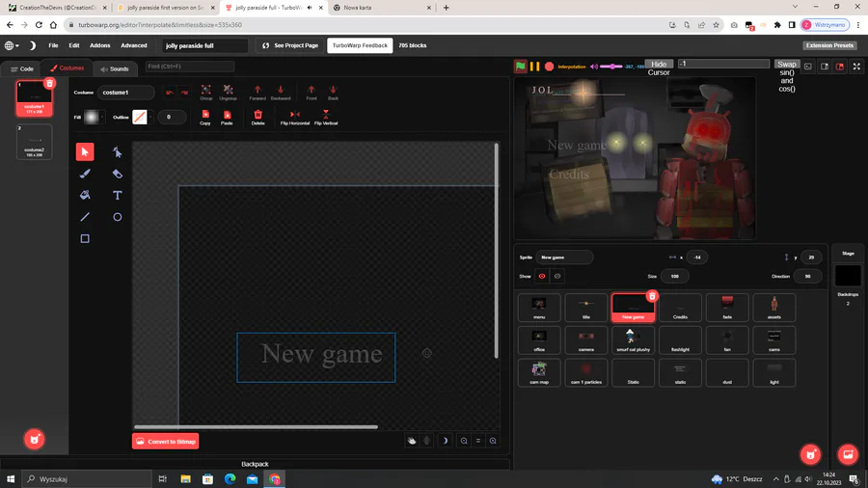
Task: Enter full screen stage mode
Action: (x=856, y=67)
